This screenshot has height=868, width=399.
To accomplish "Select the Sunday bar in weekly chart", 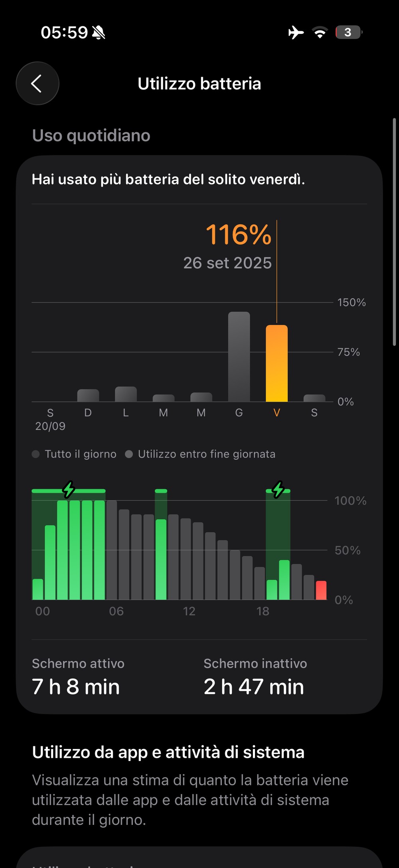I will click(x=88, y=395).
